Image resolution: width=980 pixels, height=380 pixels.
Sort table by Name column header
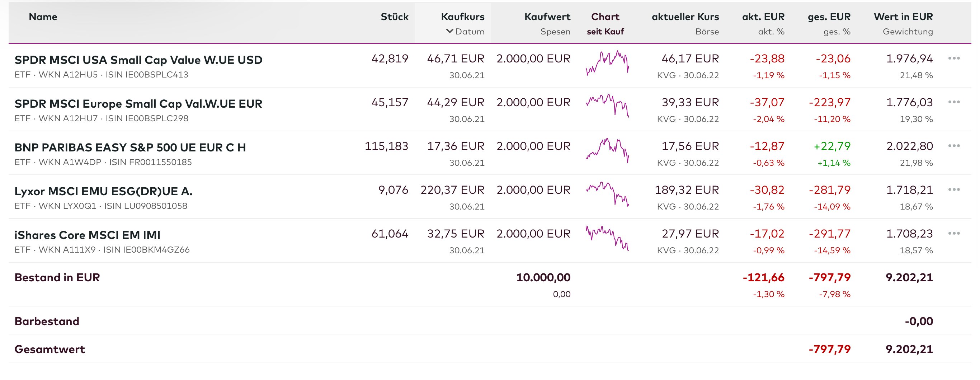point(43,17)
